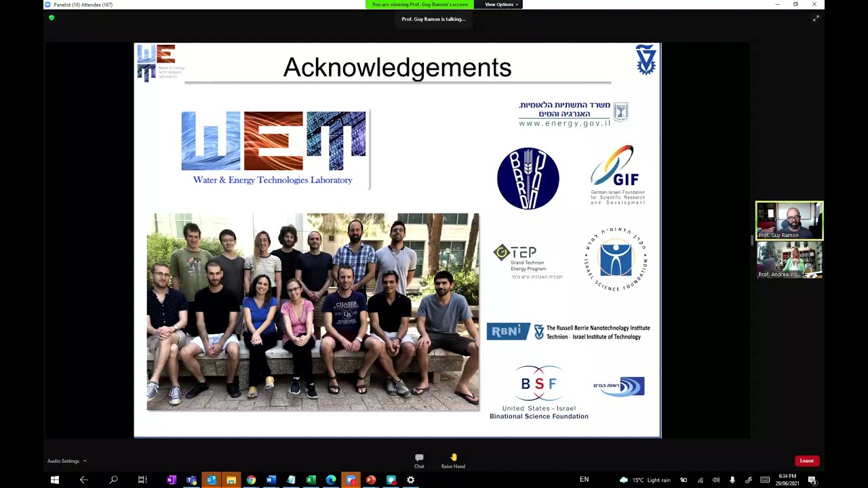The image size is (868, 488).
Task: Switch to Microsoft Word in the taskbar
Action: pos(271,480)
